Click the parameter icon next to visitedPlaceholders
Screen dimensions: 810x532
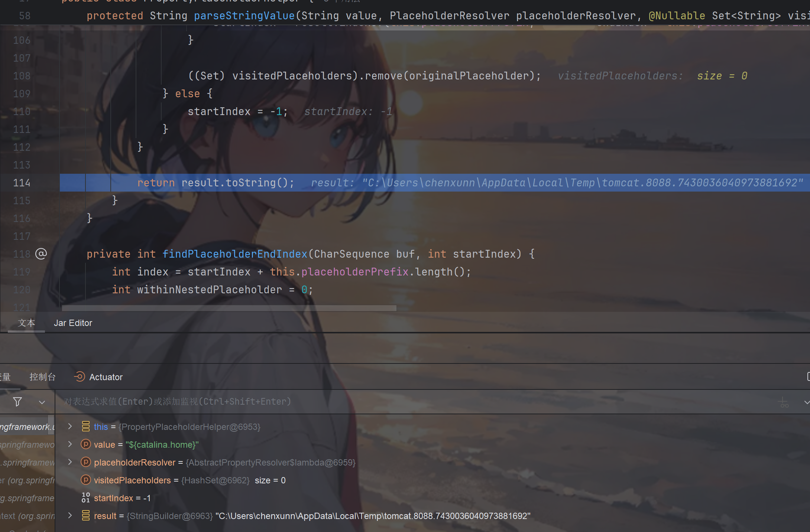(86, 480)
